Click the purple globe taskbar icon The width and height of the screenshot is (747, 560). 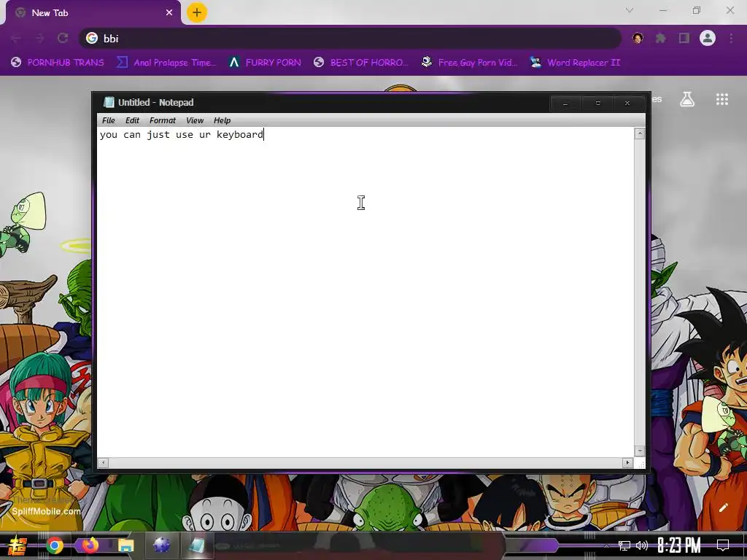pyautogui.click(x=161, y=545)
